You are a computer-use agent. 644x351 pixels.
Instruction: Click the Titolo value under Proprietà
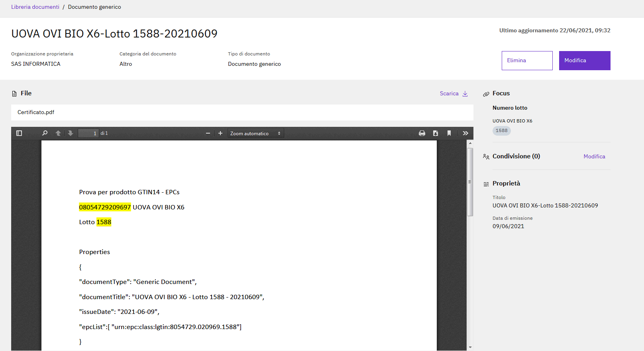[x=545, y=205]
